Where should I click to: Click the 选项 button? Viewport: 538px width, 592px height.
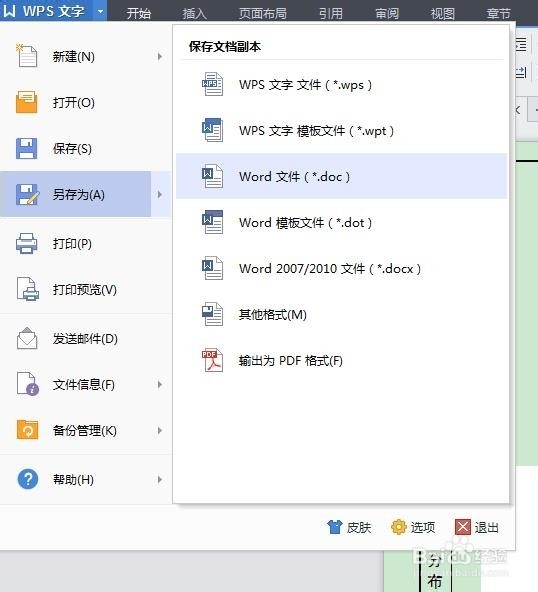click(413, 527)
